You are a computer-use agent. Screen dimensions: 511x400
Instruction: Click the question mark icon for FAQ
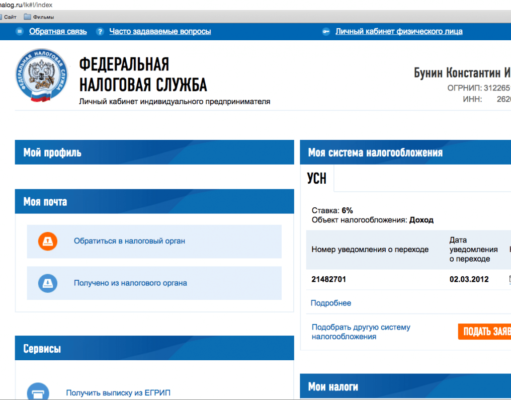coord(100,32)
